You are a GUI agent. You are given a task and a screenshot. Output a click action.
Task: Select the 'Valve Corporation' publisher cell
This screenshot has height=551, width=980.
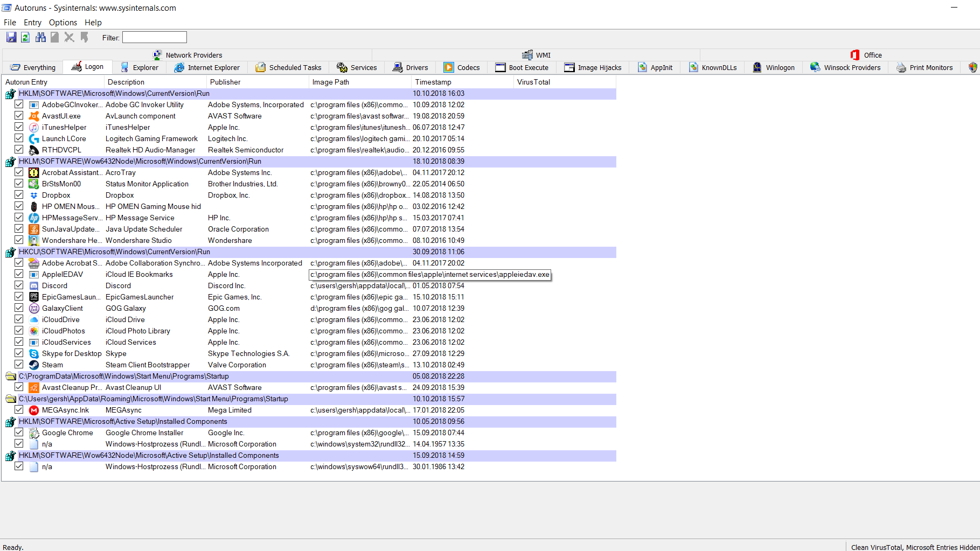pos(237,365)
